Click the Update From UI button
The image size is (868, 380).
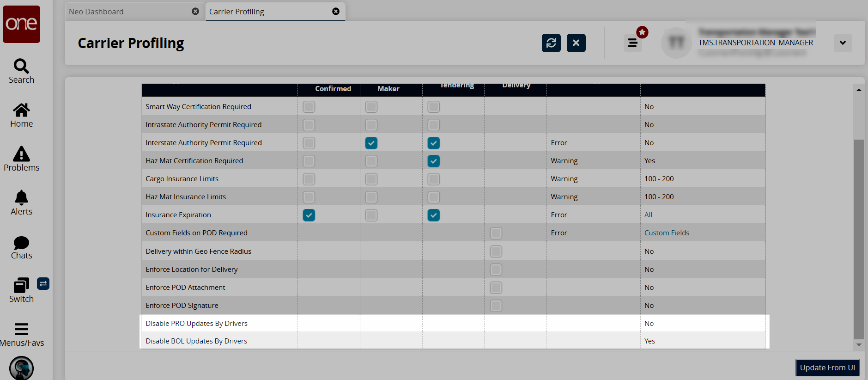point(827,368)
